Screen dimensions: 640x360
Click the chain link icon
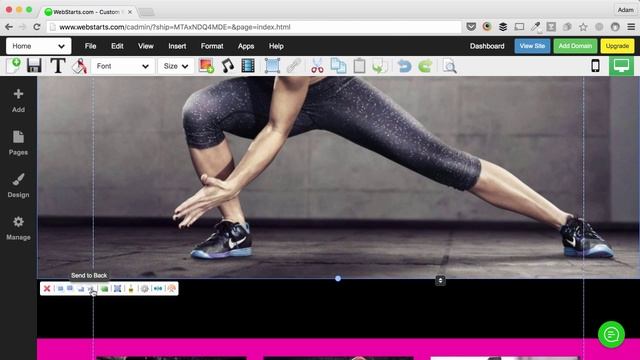coord(293,66)
